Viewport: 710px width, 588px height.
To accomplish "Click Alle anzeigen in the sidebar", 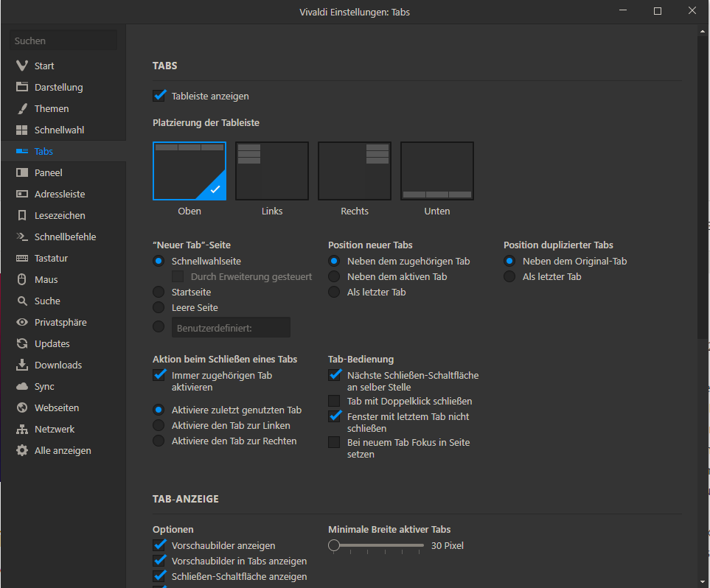I will [x=63, y=450].
